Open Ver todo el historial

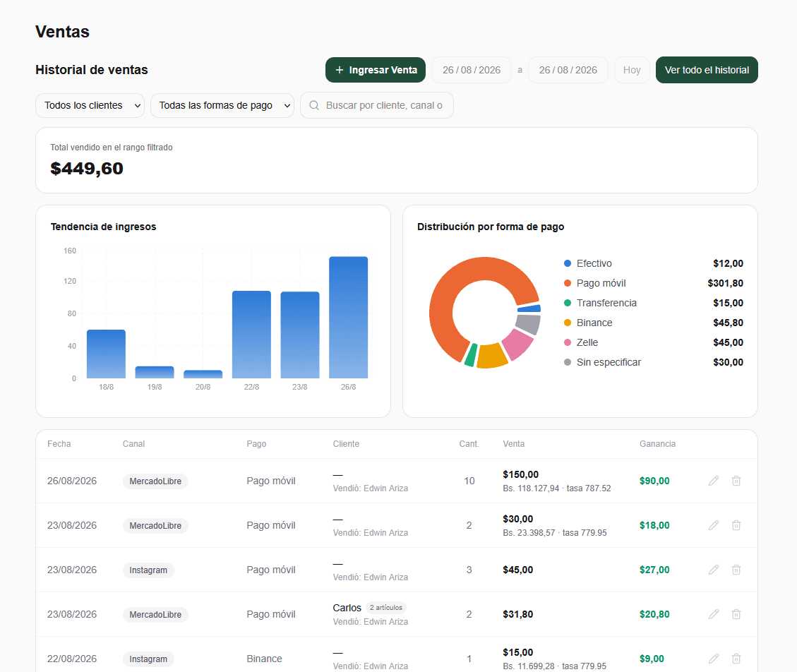[707, 70]
